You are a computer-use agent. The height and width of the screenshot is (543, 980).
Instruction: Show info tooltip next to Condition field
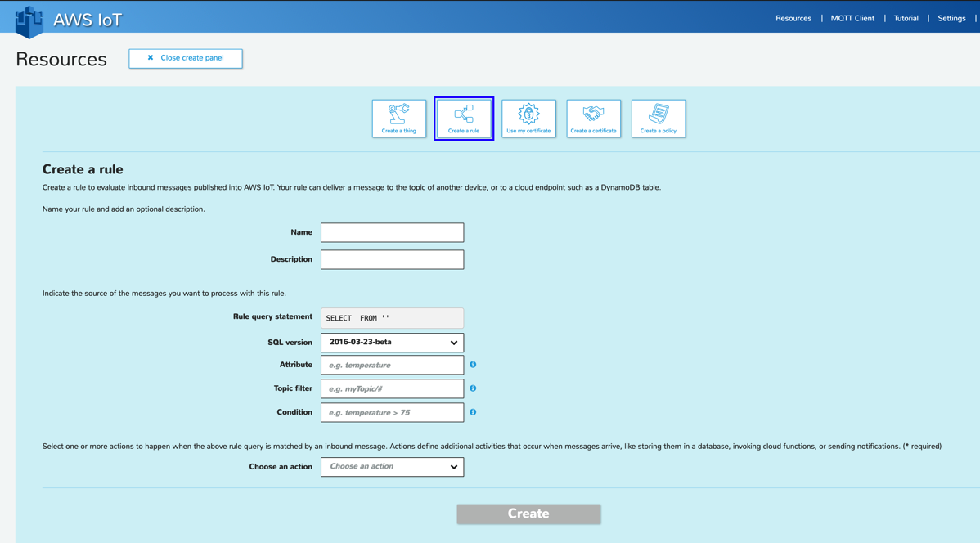(x=473, y=412)
